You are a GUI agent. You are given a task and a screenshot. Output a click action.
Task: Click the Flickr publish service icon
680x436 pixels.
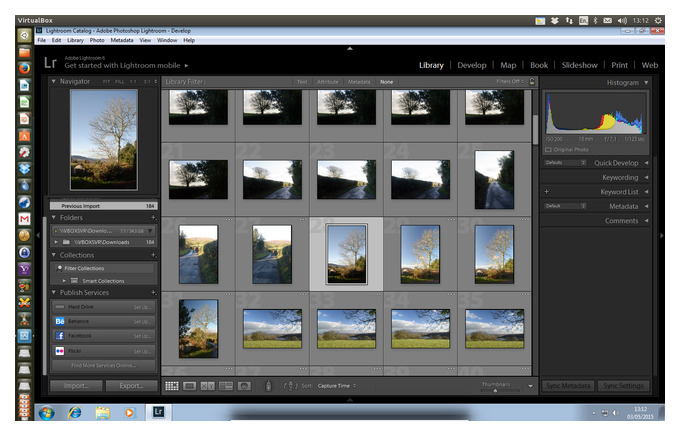point(60,351)
